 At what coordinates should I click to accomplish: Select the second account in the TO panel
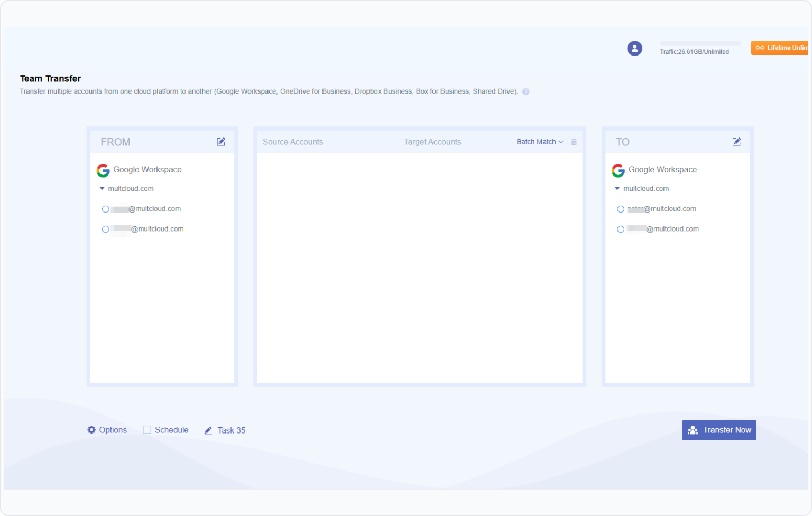pyautogui.click(x=621, y=229)
